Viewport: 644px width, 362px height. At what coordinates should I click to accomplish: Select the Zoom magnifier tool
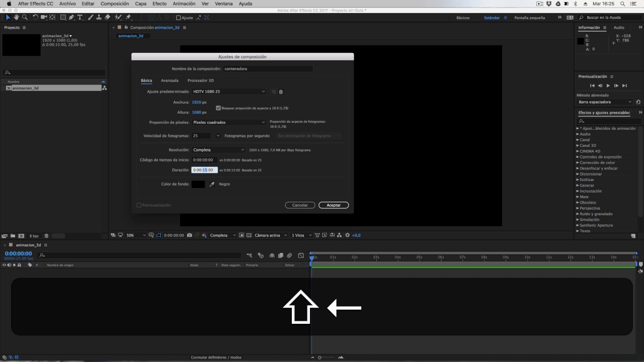coord(25,18)
